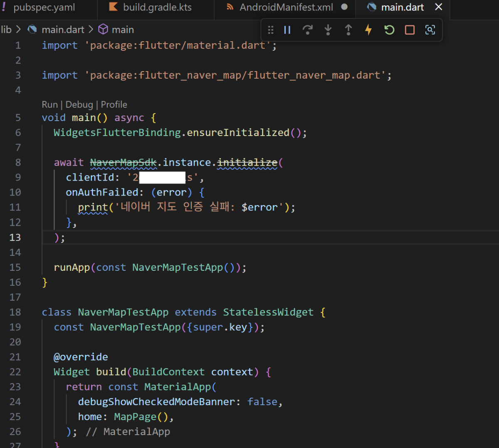Switch to AndroidManifest.xml tab
Viewport: 499px width, 448px height.
[x=286, y=7]
